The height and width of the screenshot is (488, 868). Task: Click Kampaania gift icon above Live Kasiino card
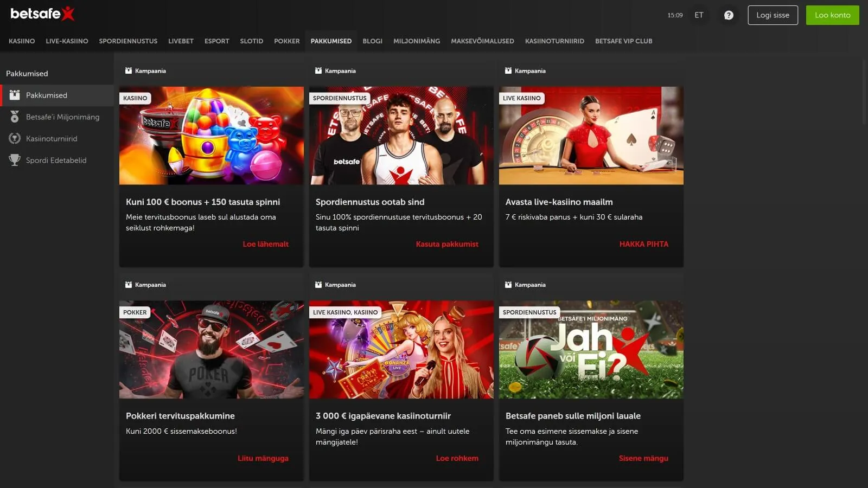coord(508,70)
